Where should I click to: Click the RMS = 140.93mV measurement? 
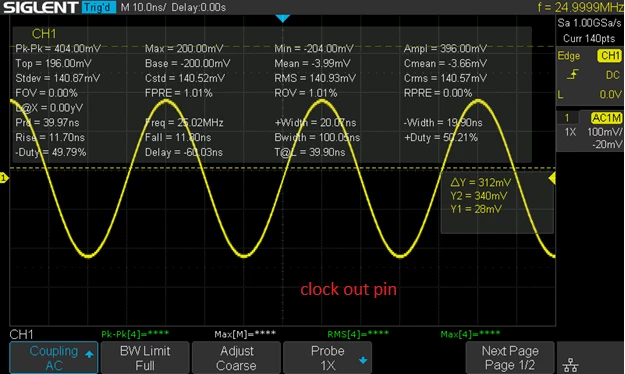click(x=315, y=78)
